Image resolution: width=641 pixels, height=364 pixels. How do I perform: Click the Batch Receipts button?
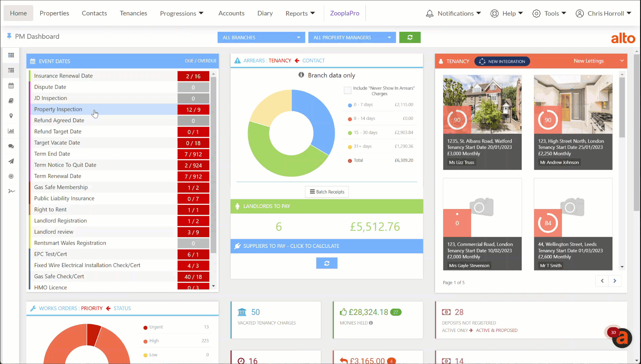[x=327, y=192]
